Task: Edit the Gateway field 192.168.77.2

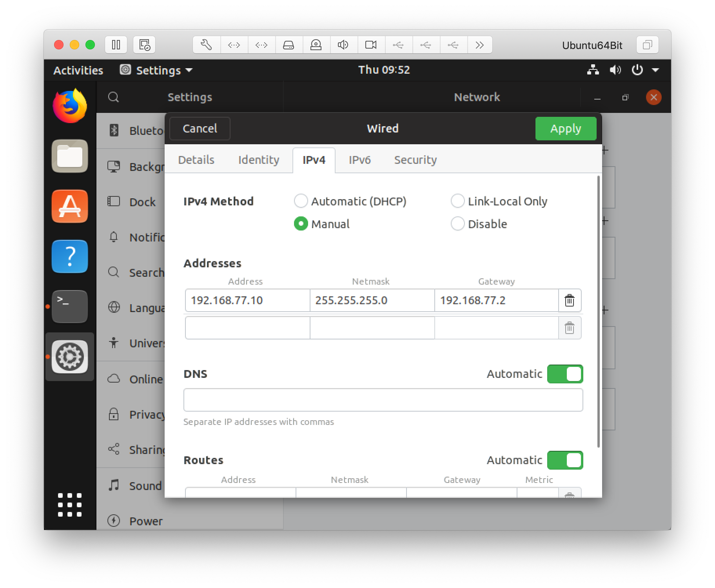Action: 496,300
